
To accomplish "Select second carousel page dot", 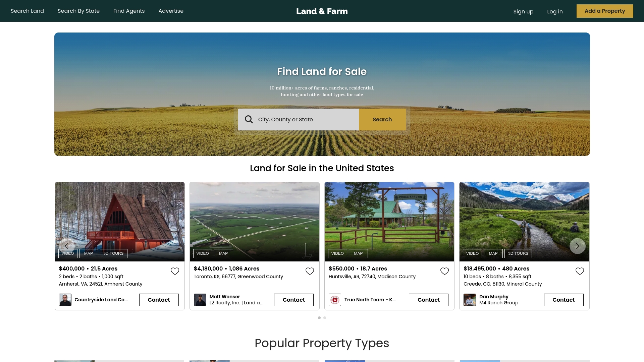I will (325, 318).
